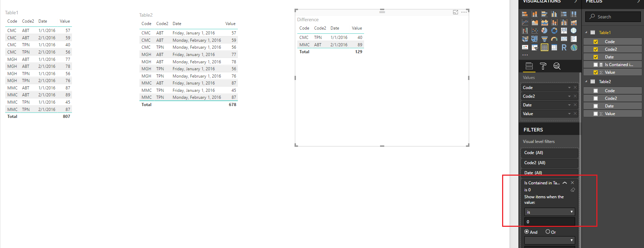This screenshot has height=248, width=644.
Task: Check Table2 Code field checkbox
Action: [596, 91]
